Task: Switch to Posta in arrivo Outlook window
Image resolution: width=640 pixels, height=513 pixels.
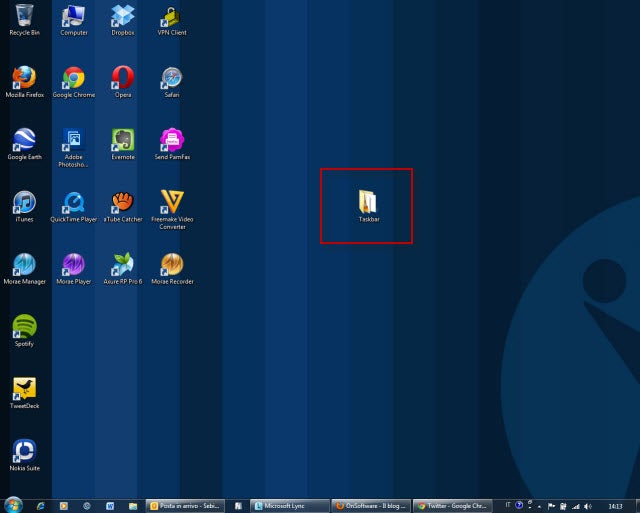Action: (185, 506)
